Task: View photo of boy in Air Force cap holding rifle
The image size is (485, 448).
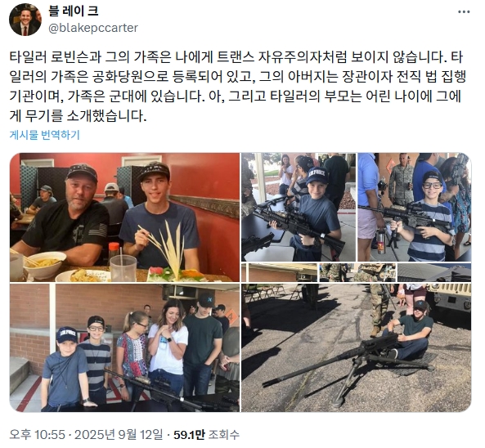Action: point(299,207)
